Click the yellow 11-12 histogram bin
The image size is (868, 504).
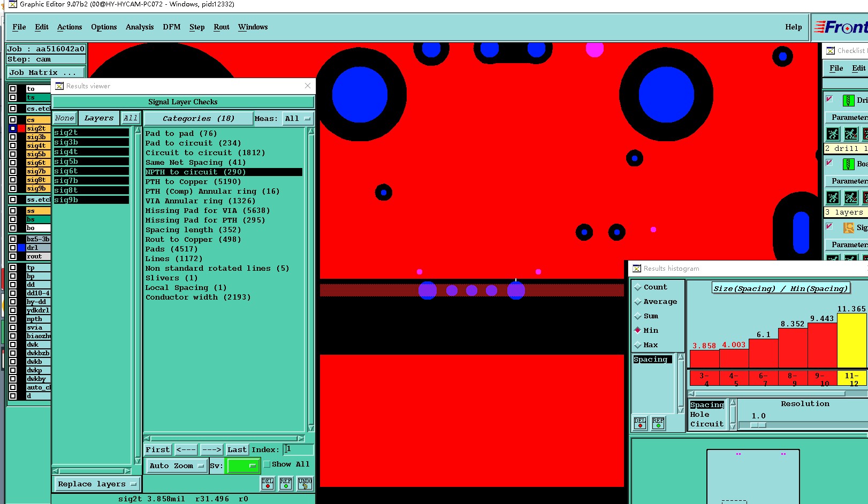pyautogui.click(x=852, y=378)
